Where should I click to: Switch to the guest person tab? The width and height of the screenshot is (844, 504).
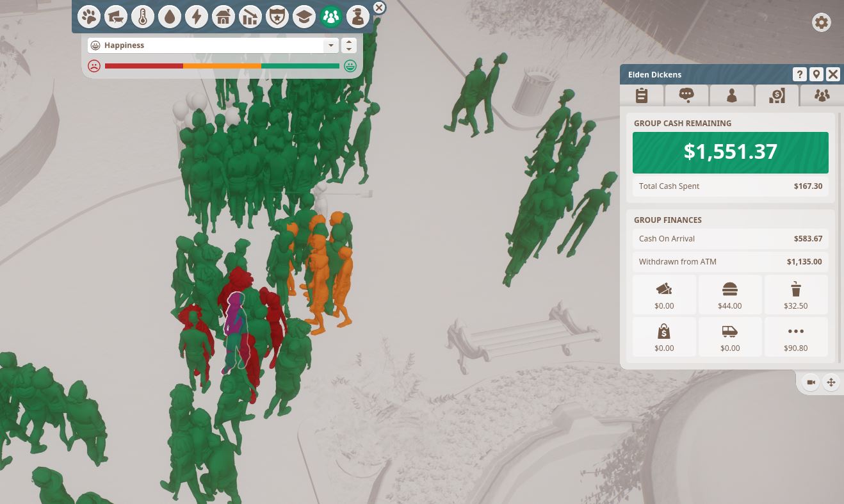click(x=731, y=95)
